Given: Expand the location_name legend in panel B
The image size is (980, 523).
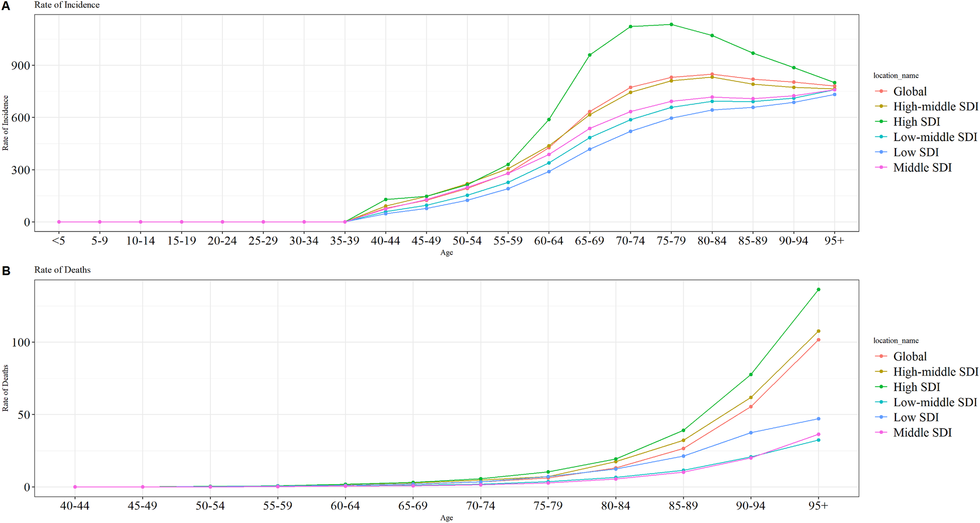Looking at the screenshot, I should [895, 340].
